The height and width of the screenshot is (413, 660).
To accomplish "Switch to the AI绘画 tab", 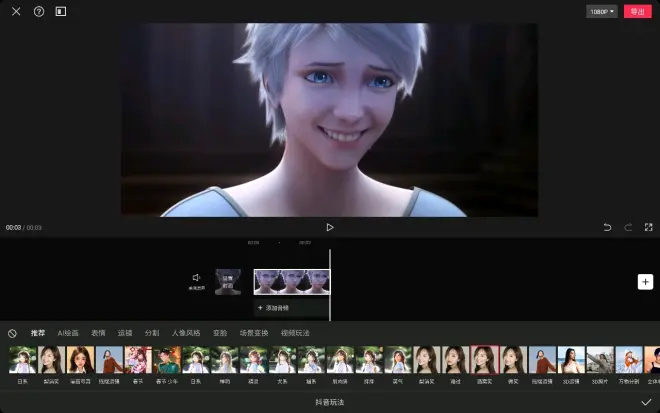I will pos(68,333).
